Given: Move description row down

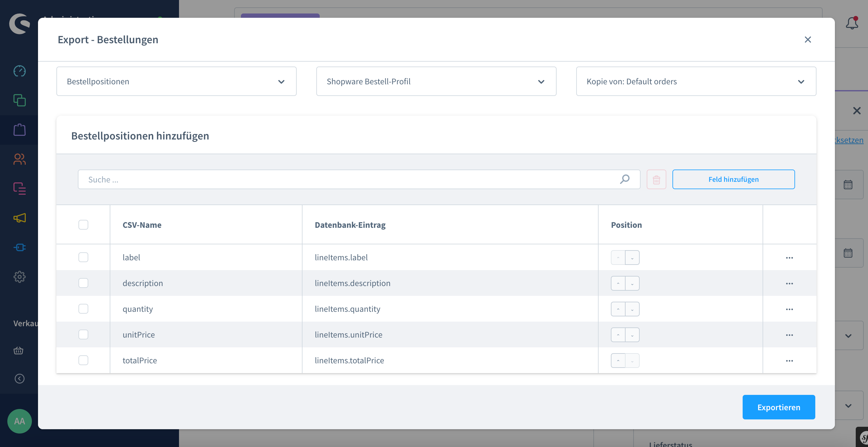Looking at the screenshot, I should [x=633, y=283].
